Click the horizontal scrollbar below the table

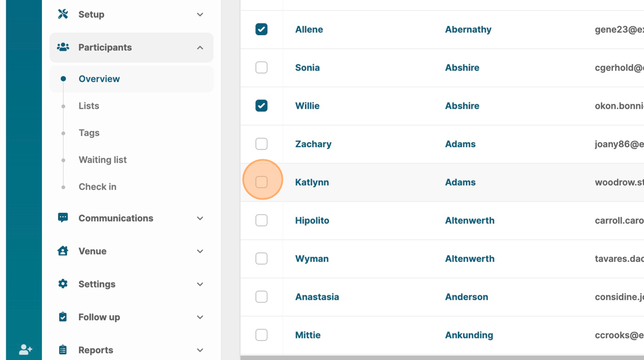point(442,357)
